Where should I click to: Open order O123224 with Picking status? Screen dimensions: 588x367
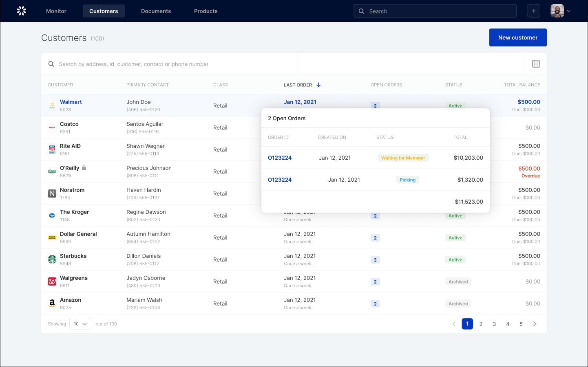(280, 179)
